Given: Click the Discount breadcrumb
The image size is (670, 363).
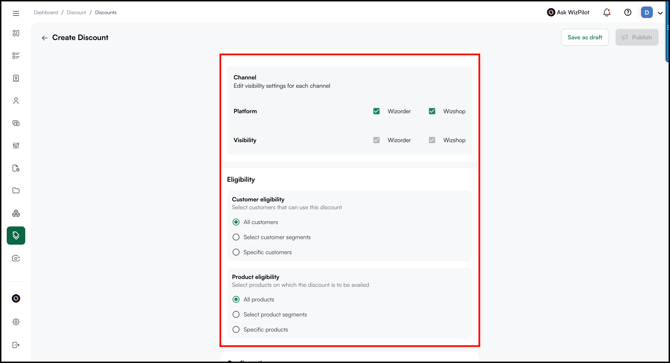Looking at the screenshot, I should coord(76,12).
